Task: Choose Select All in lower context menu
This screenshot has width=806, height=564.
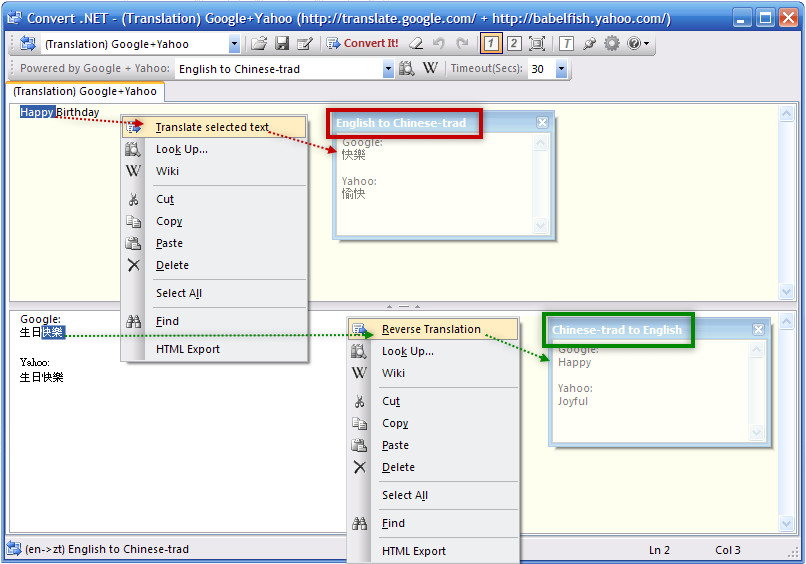Action: click(433, 495)
